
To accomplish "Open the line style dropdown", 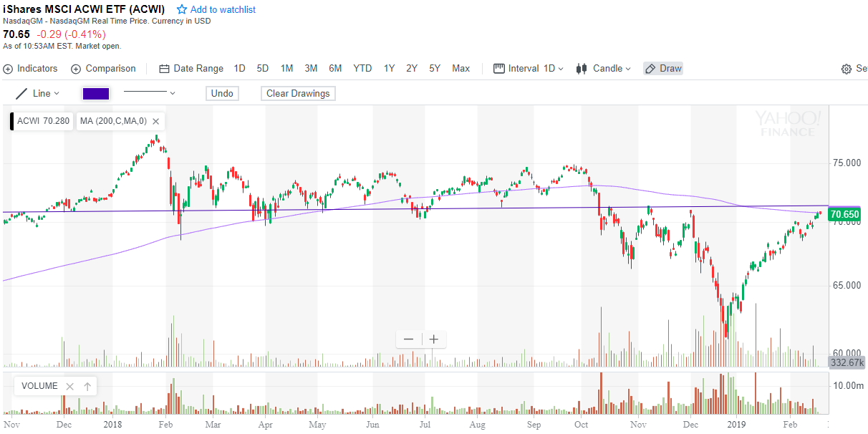I will [x=172, y=93].
